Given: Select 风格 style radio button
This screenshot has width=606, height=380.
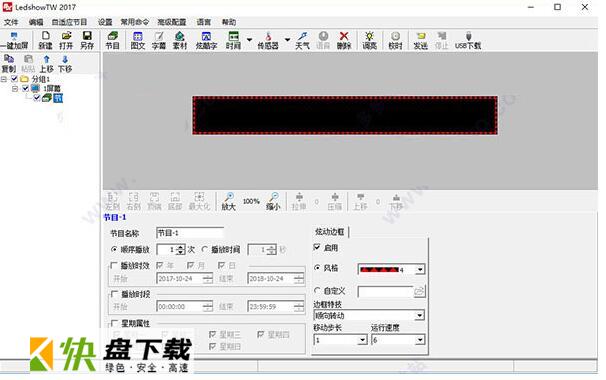Looking at the screenshot, I should (x=317, y=268).
